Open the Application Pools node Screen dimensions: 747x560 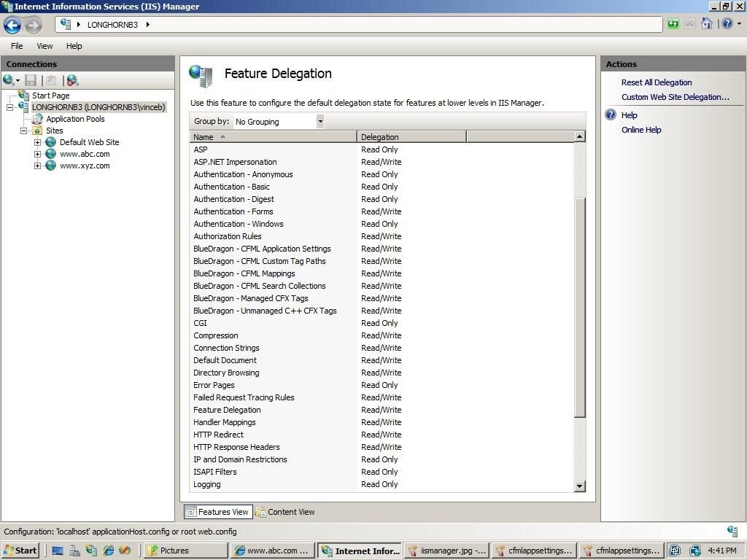(x=75, y=119)
